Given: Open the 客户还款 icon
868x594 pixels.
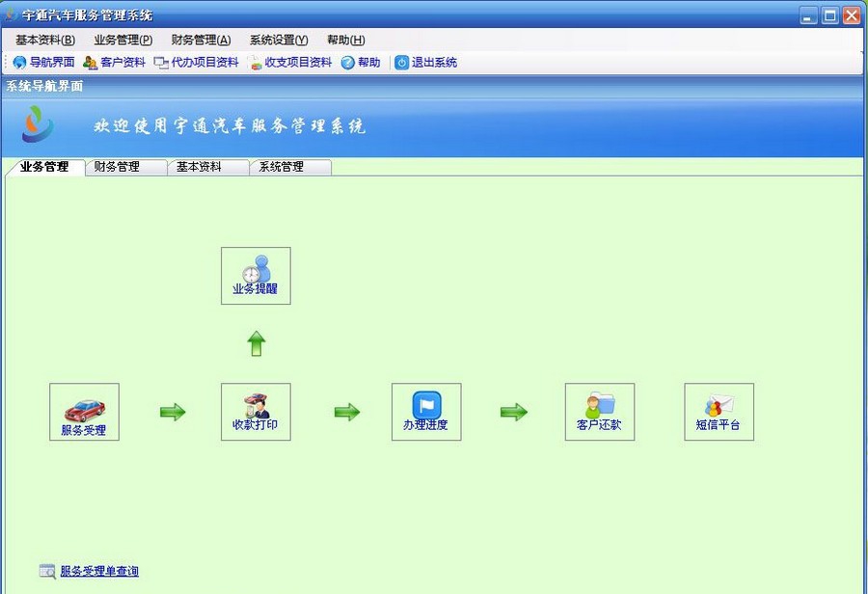Looking at the screenshot, I should pyautogui.click(x=600, y=412).
